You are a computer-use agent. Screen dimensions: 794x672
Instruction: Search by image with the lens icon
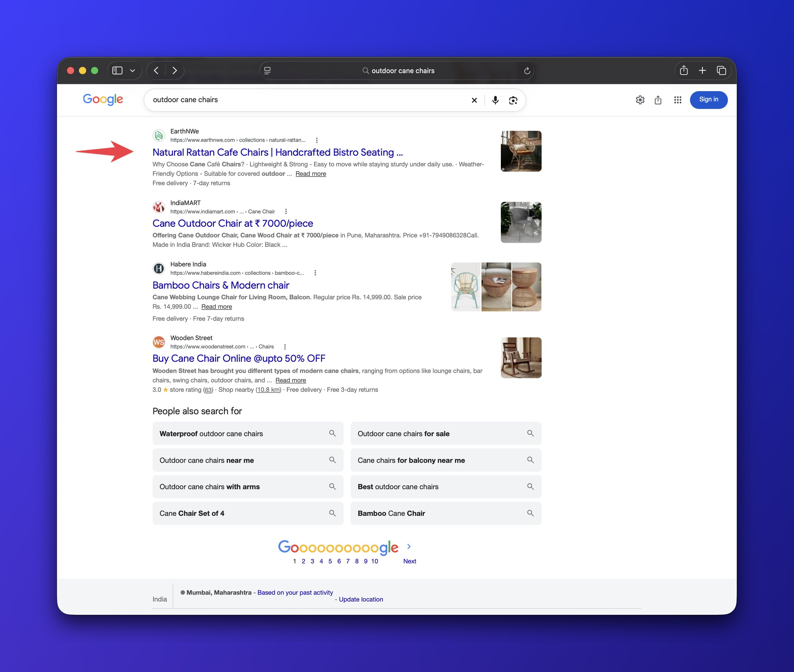tap(513, 100)
